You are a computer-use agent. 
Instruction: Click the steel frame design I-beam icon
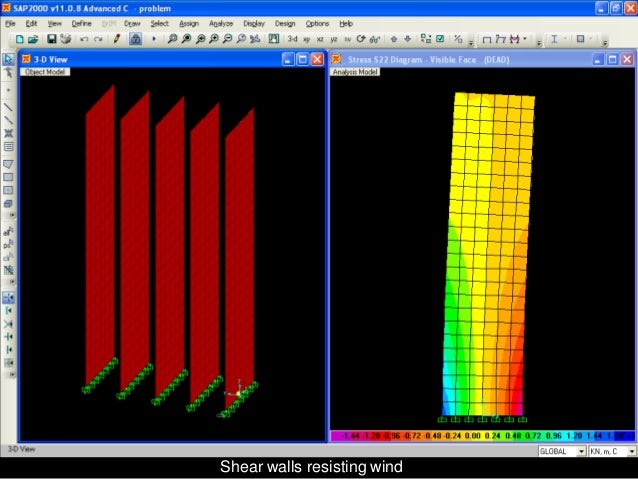point(554,39)
